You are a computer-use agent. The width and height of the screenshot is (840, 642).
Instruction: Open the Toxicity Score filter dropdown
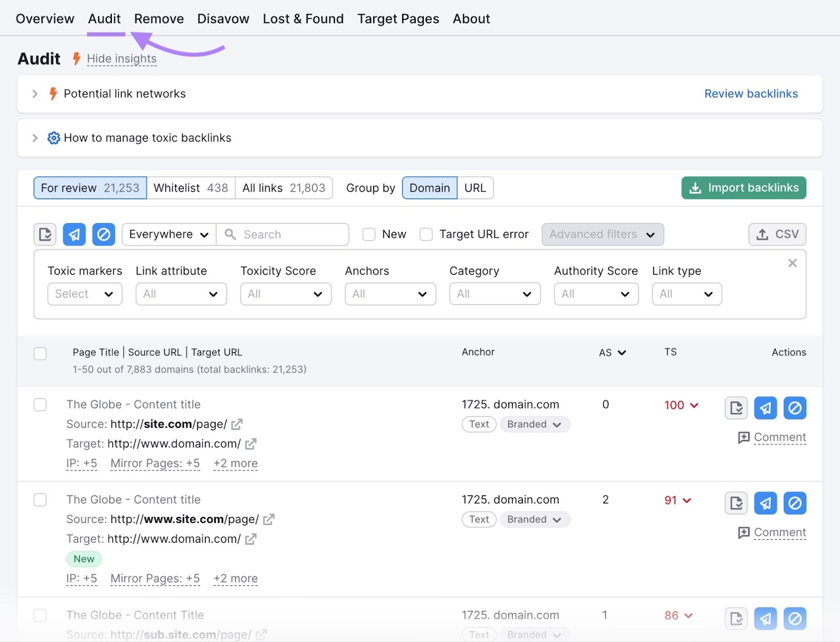tap(286, 294)
